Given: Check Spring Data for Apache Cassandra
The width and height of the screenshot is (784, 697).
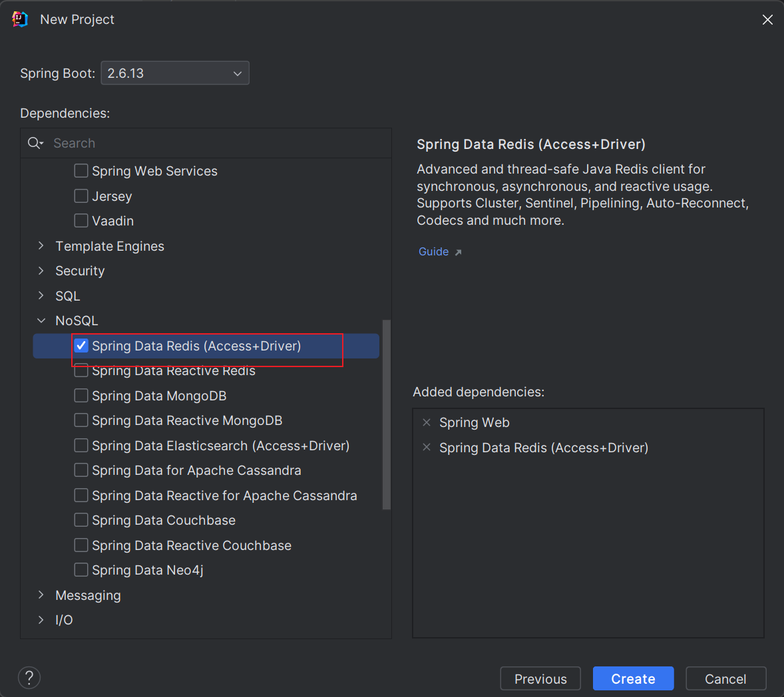Looking at the screenshot, I should (81, 471).
